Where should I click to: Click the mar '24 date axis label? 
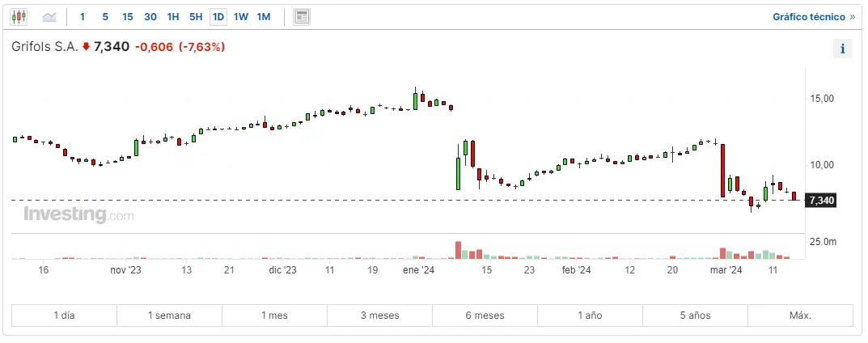point(726,270)
